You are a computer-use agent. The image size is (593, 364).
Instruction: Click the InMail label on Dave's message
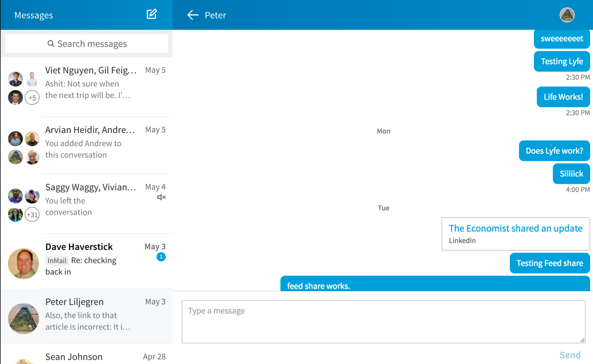coord(57,261)
